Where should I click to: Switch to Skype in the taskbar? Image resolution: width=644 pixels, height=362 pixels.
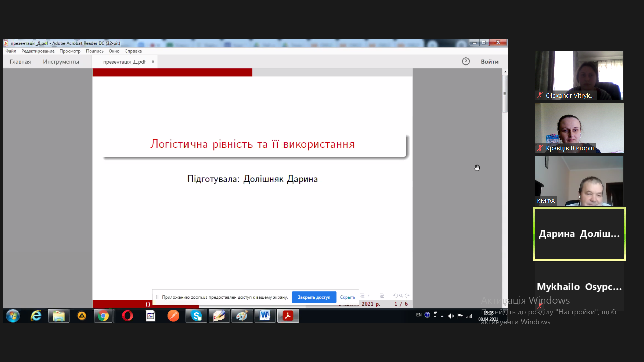tap(196, 316)
